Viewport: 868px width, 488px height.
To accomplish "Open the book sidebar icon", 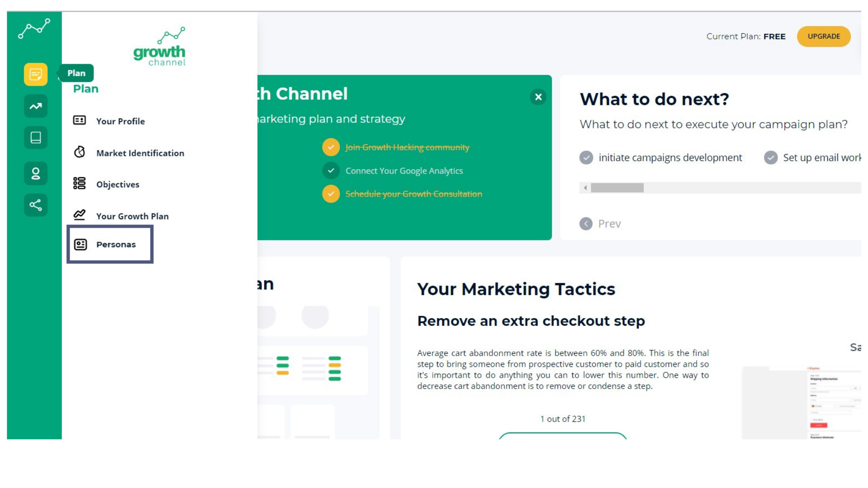I will tap(36, 137).
